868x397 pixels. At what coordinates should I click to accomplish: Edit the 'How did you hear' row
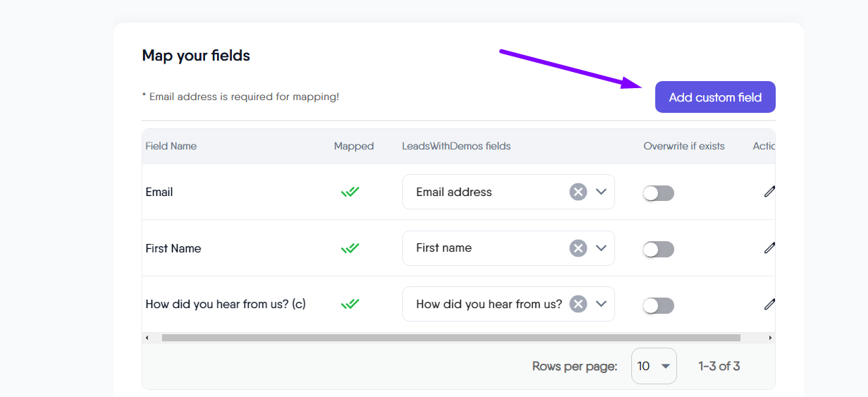pyautogui.click(x=769, y=305)
